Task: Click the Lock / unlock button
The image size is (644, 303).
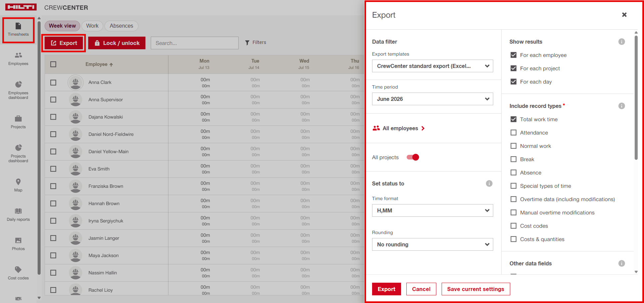Action: [x=117, y=43]
